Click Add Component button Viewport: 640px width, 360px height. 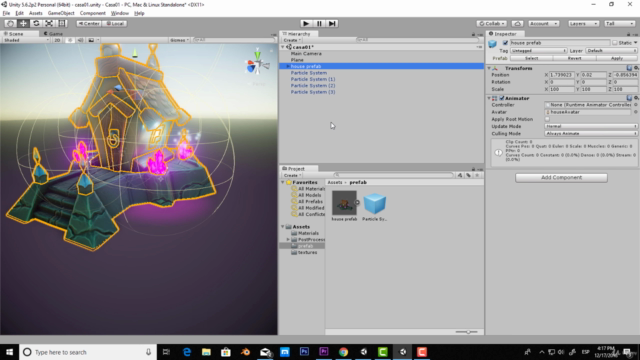tap(561, 178)
